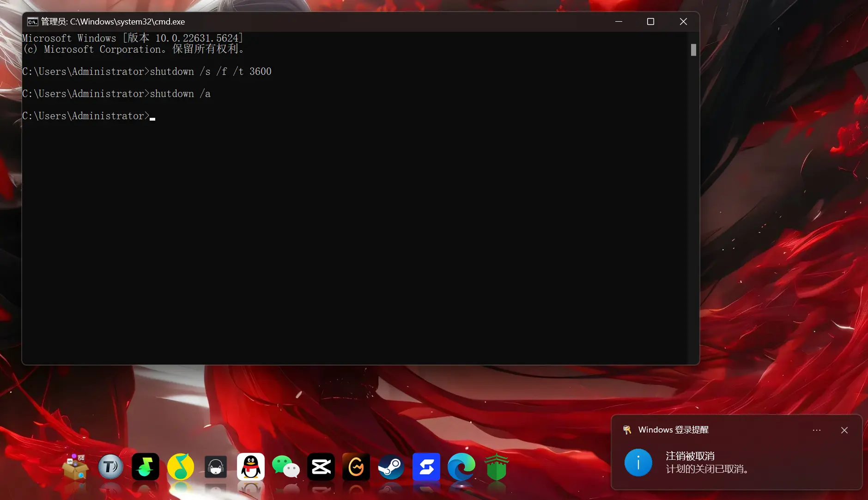Image resolution: width=868 pixels, height=500 pixels.
Task: Open the CapCut video editor
Action: (x=320, y=467)
